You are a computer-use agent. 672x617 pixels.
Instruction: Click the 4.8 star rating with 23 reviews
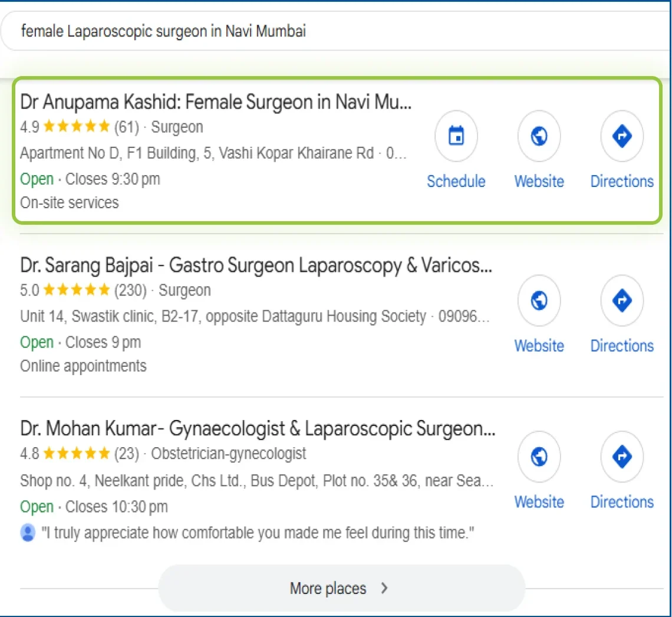tap(76, 454)
